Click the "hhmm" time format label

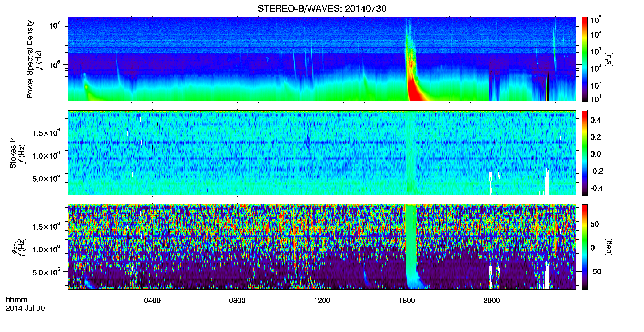[17, 300]
